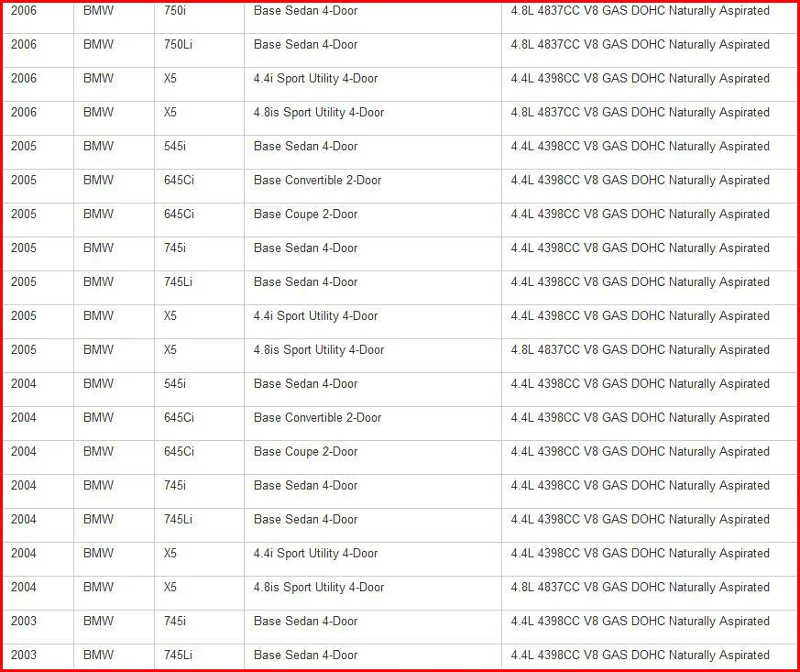Click the 750Li model cell
The image size is (800, 672).
pos(178,44)
